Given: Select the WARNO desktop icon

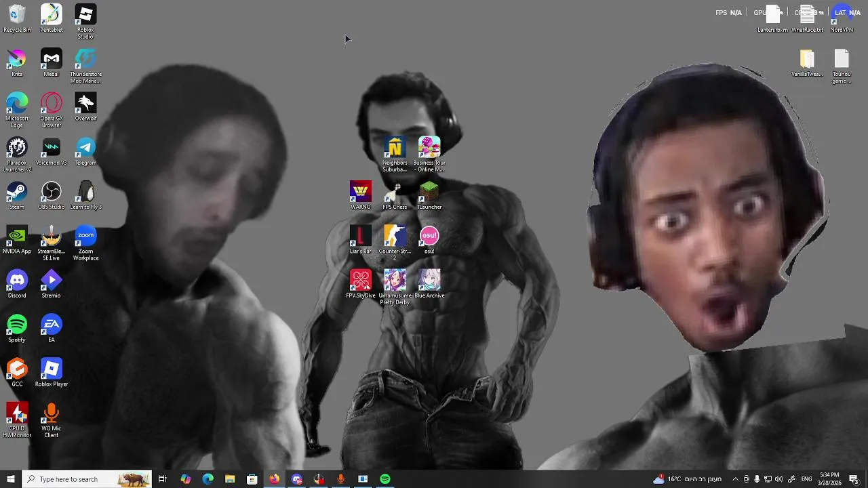Looking at the screenshot, I should tap(361, 196).
